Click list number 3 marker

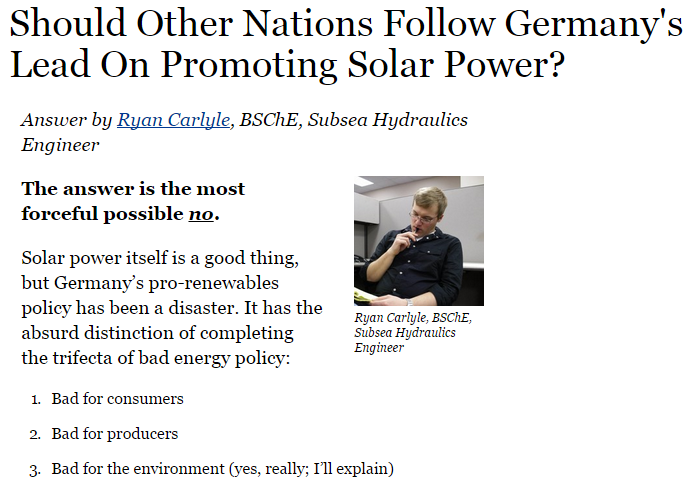[x=35, y=469]
